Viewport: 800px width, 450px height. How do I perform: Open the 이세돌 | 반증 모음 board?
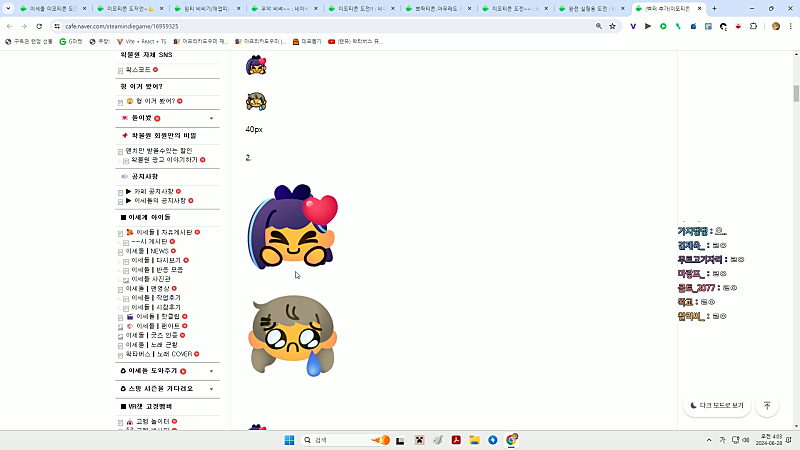click(x=157, y=269)
